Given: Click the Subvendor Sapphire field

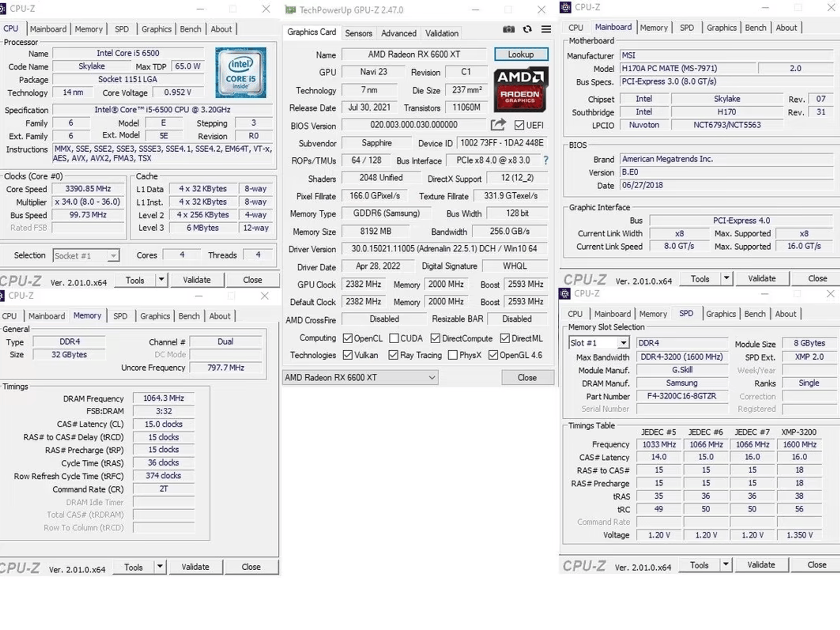Looking at the screenshot, I should pyautogui.click(x=377, y=143).
